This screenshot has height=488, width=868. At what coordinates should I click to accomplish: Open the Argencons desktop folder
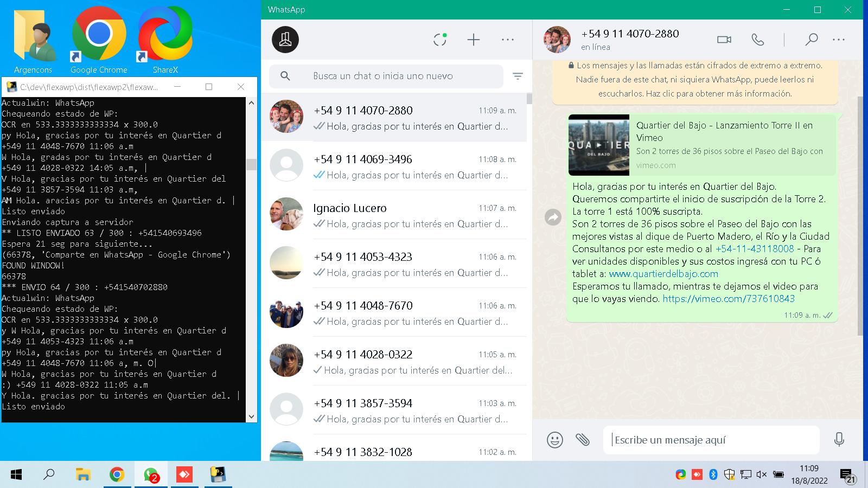point(34,41)
